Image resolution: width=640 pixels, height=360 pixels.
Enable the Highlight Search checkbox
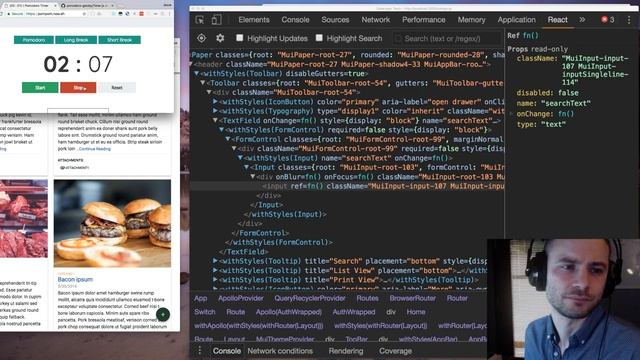click(319, 38)
